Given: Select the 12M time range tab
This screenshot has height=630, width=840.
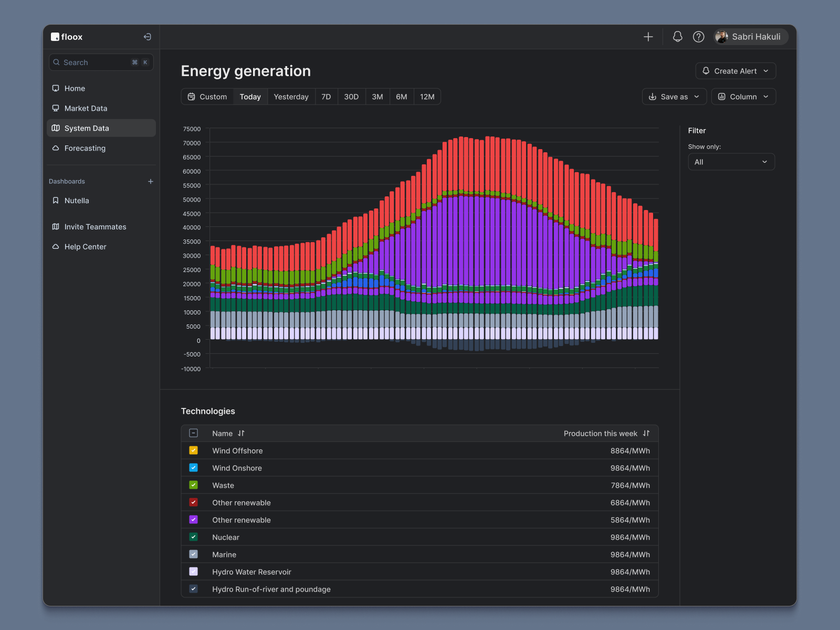Looking at the screenshot, I should [427, 97].
